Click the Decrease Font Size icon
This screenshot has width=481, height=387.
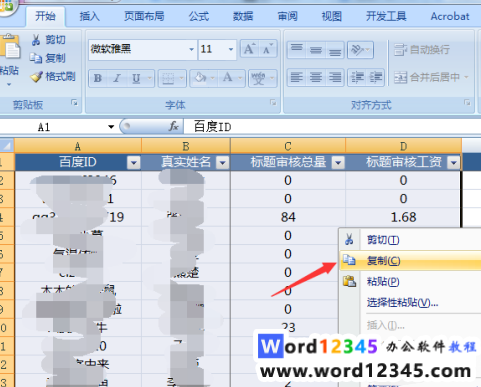click(267, 49)
